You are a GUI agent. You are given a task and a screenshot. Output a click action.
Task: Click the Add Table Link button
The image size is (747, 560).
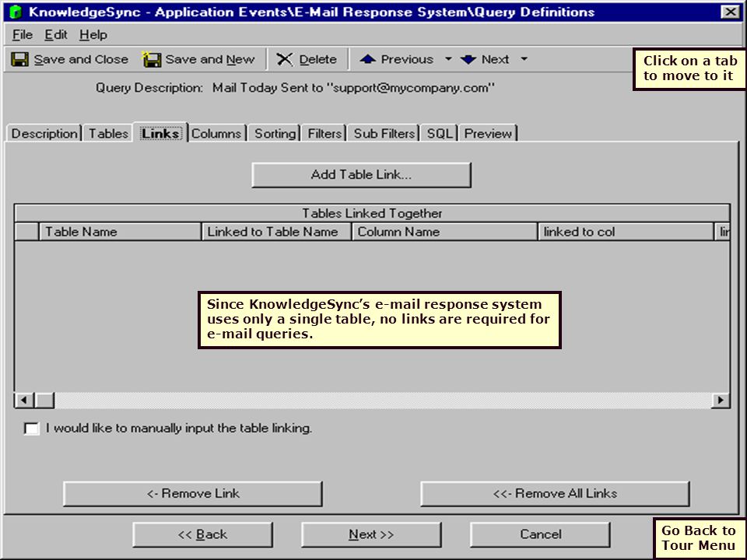pyautogui.click(x=361, y=175)
